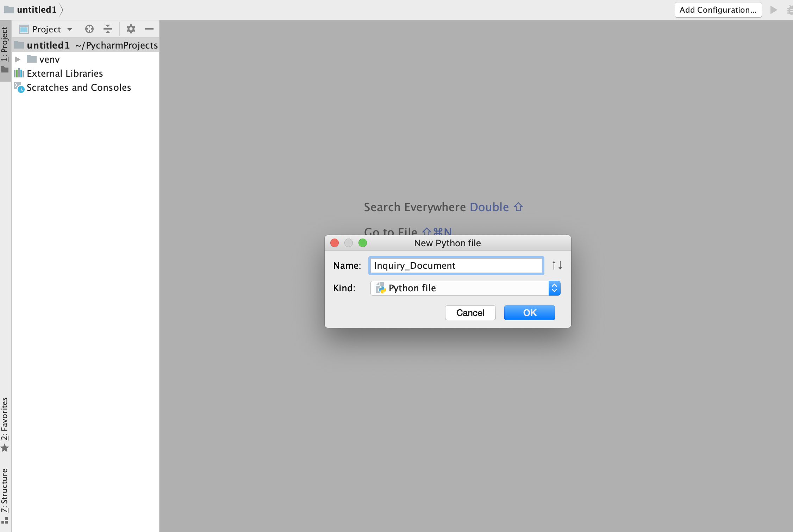Open the 2: Favorites side tab
Image resolution: width=793 pixels, height=532 pixels.
pyautogui.click(x=5, y=424)
